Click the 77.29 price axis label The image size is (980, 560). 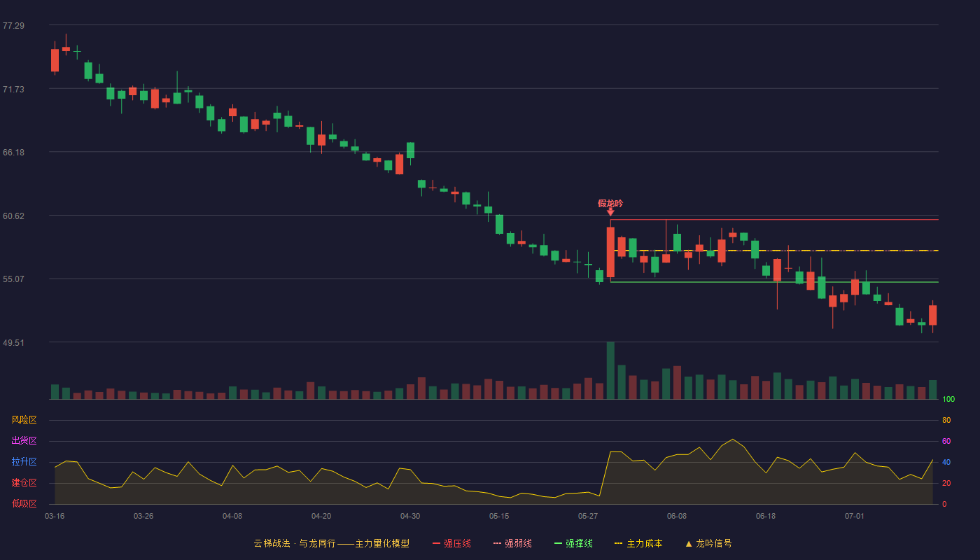[x=13, y=26]
